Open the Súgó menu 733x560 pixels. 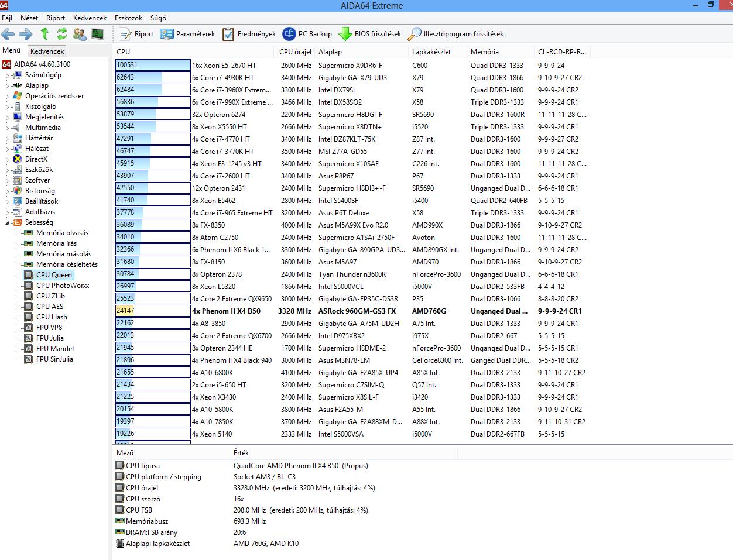158,18
